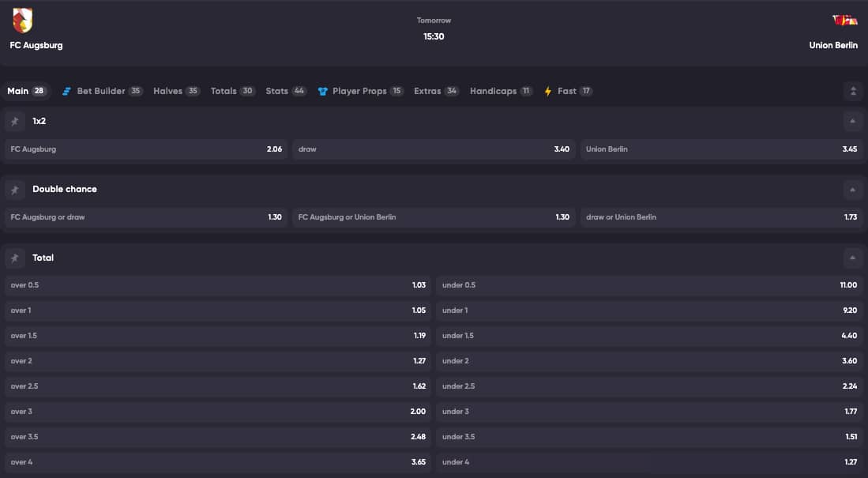Click the FC Augsburg team crest
The image size is (868, 478).
23,21
